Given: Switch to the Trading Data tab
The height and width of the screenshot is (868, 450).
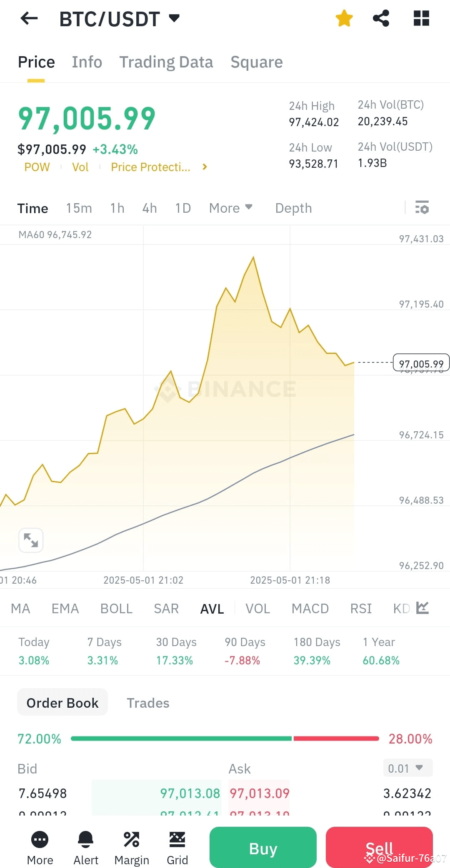Looking at the screenshot, I should (166, 62).
